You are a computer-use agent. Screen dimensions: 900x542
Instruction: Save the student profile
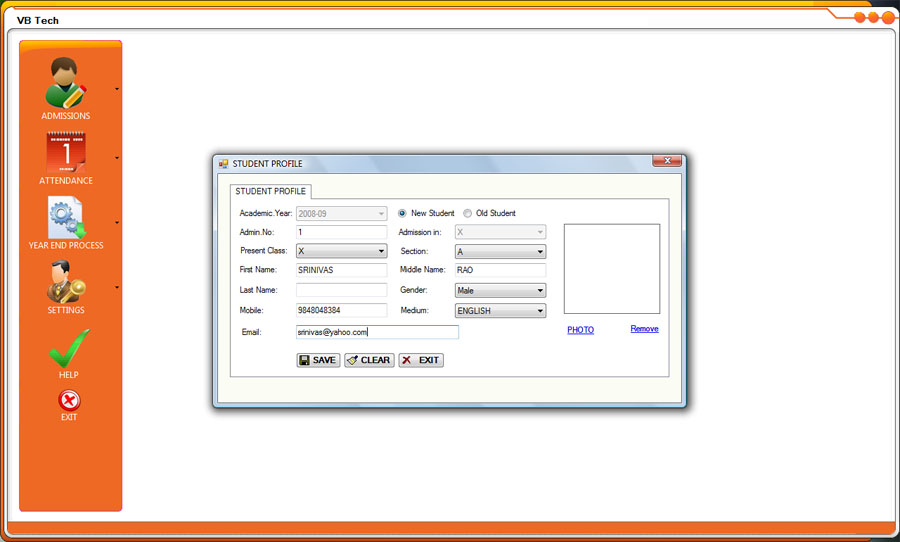click(319, 360)
